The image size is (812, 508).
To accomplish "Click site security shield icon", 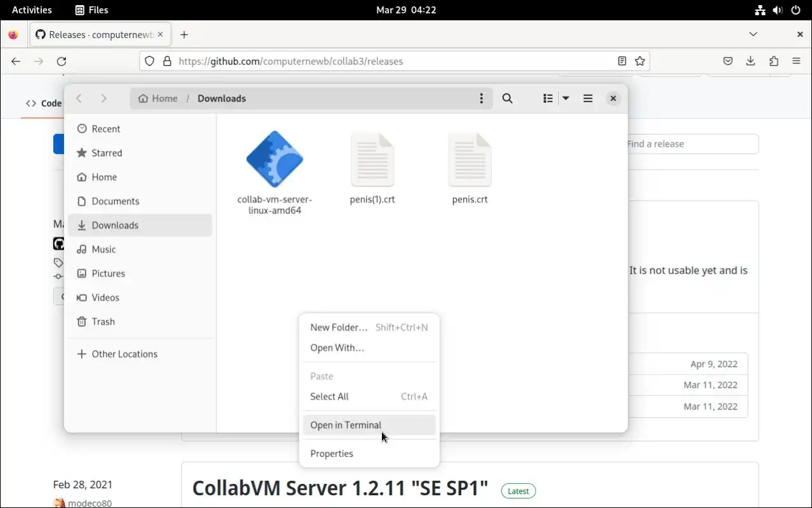I will click(x=150, y=61).
